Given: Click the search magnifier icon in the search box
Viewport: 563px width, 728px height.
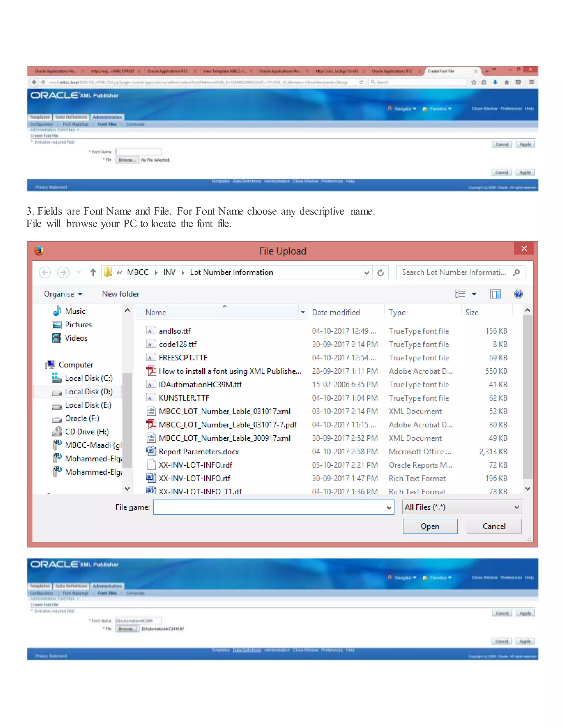Looking at the screenshot, I should (x=516, y=272).
